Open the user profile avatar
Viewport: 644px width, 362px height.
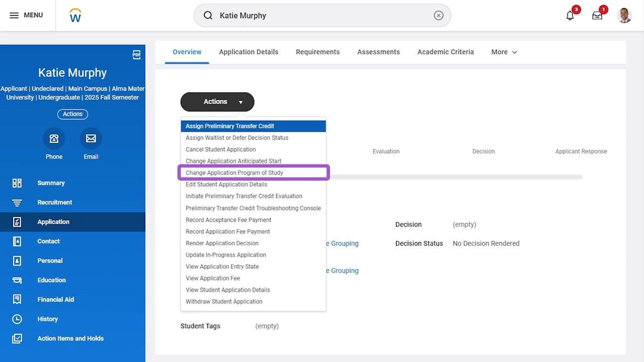pyautogui.click(x=624, y=15)
